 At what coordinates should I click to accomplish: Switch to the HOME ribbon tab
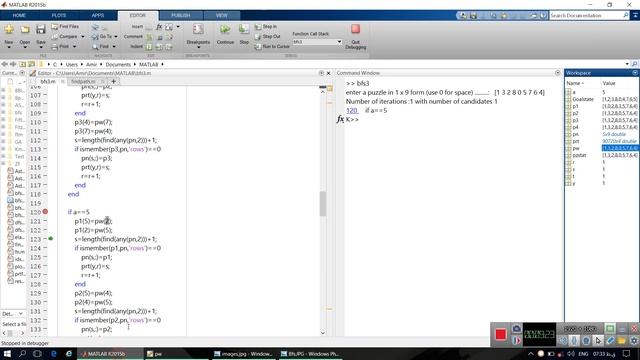point(19,16)
